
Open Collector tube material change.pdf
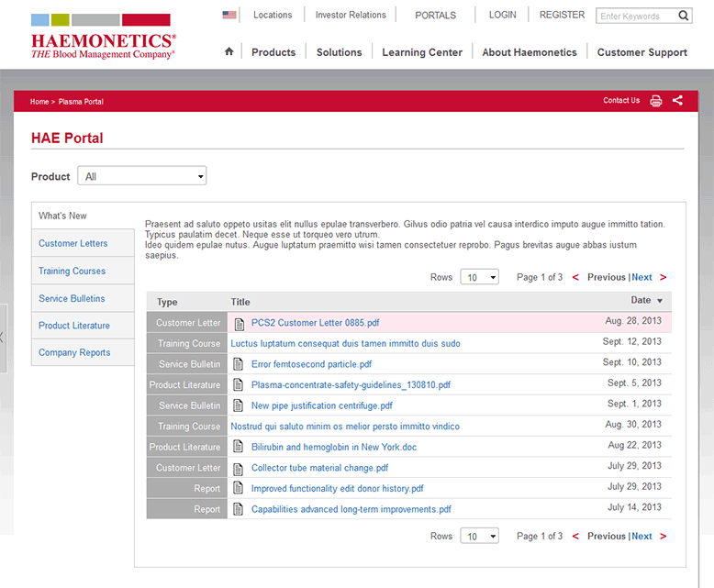click(x=319, y=468)
